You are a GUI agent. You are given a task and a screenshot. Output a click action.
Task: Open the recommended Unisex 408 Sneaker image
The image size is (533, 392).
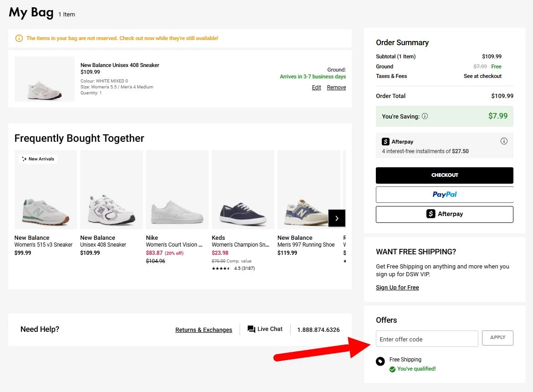coord(112,190)
